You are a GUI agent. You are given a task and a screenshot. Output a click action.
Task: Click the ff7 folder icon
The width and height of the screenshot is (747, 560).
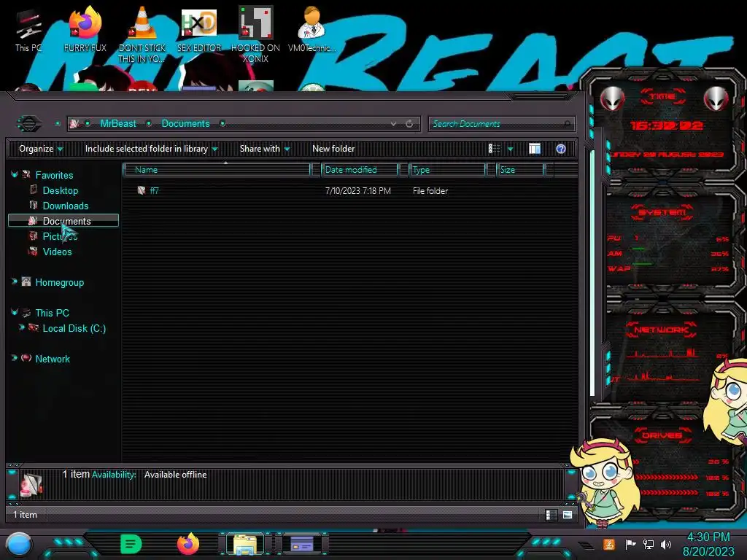click(141, 190)
